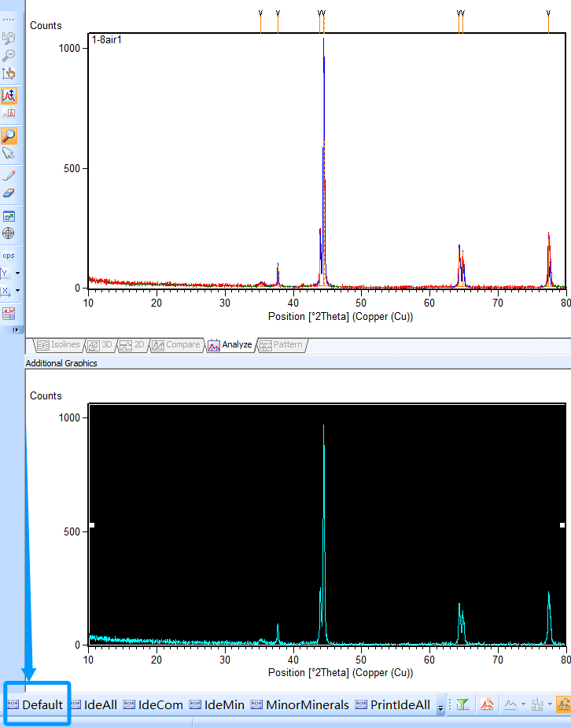The image size is (571, 728).
Task: Apply the PrintIdeAll desktop layout
Action: (392, 704)
